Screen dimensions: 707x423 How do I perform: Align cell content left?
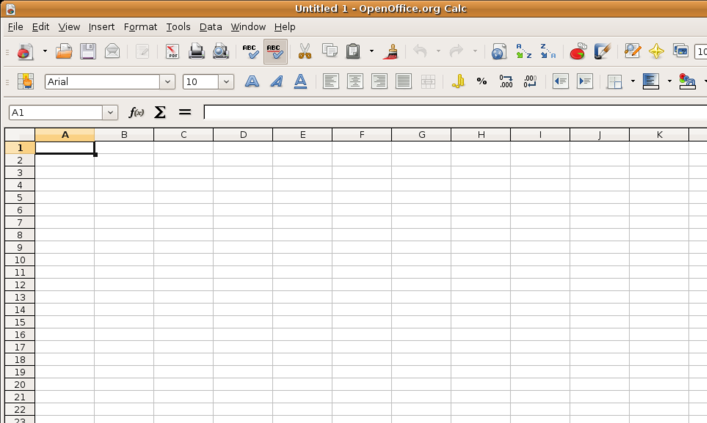click(x=331, y=82)
